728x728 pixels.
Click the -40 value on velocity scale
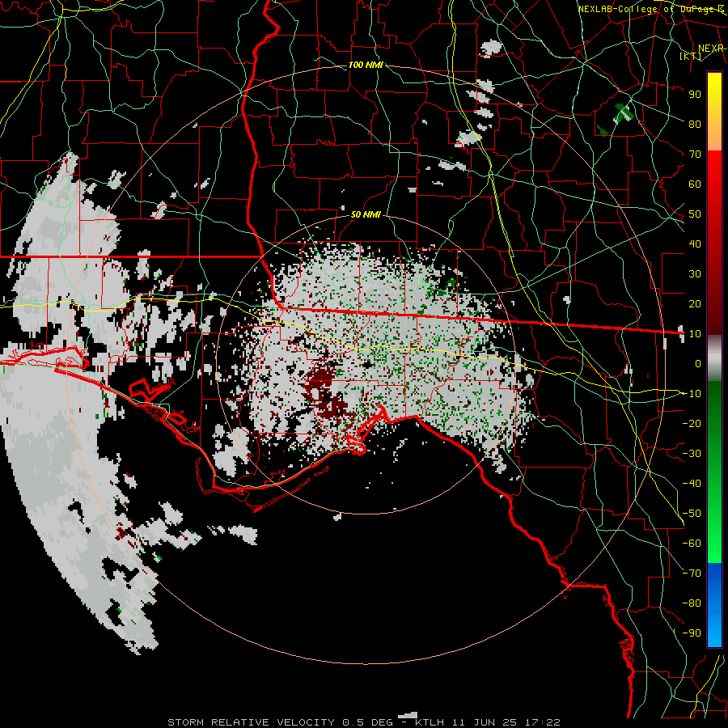pyautogui.click(x=692, y=484)
